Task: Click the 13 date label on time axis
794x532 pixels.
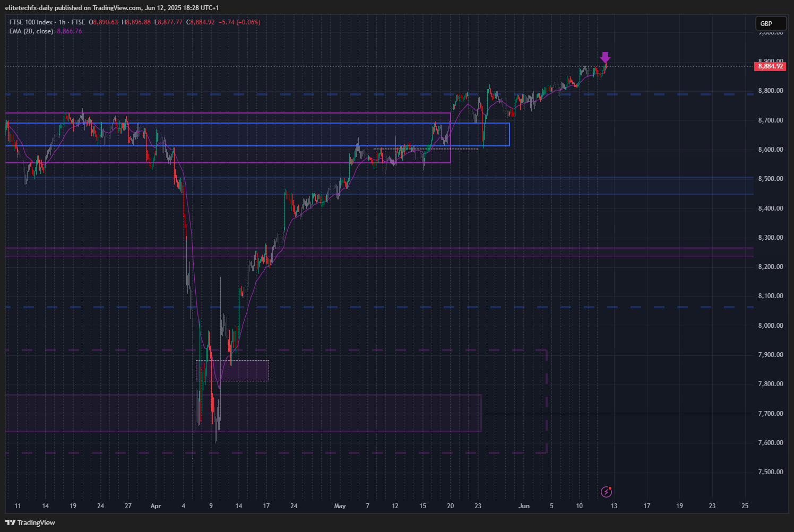Action: pyautogui.click(x=614, y=506)
